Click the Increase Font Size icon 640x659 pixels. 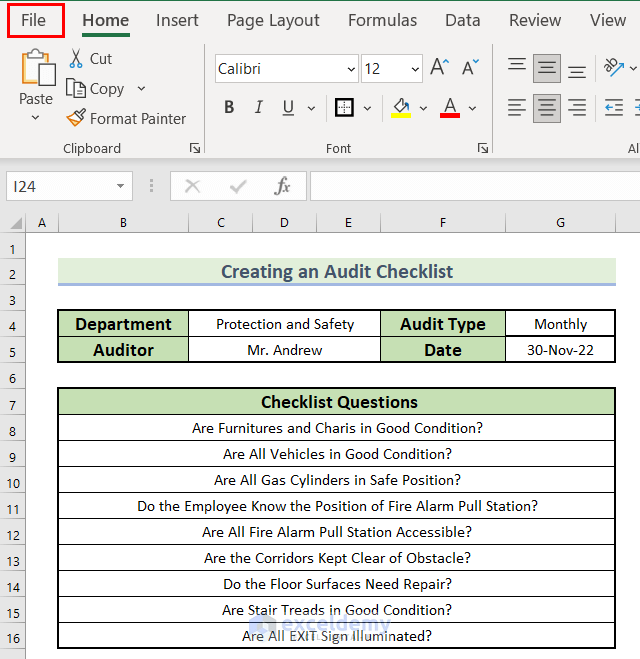(x=439, y=68)
